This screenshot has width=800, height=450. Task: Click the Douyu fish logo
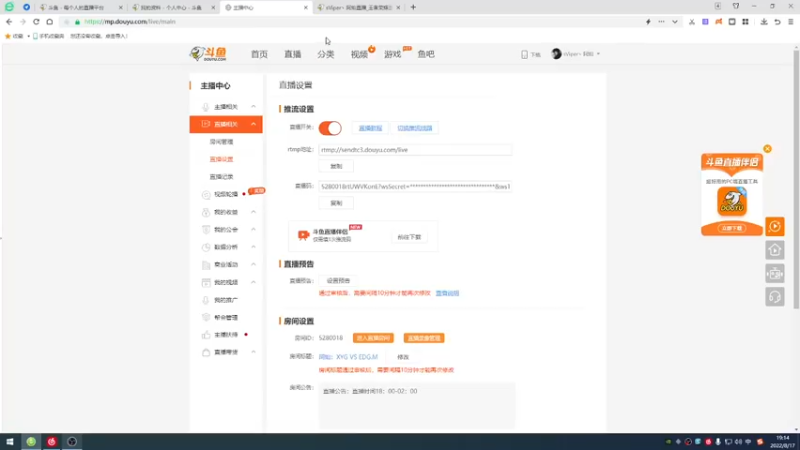click(208, 54)
